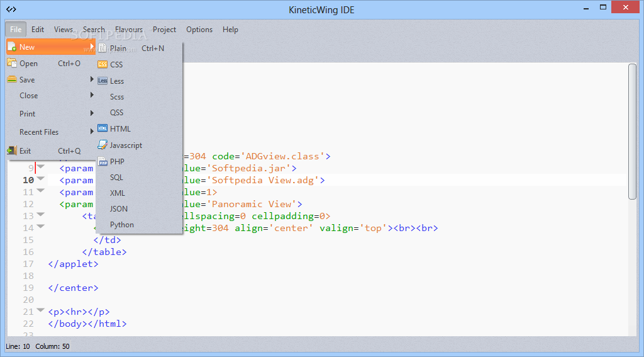Screen dimensions: 644x357
Task: Open the File menu
Action: point(16,29)
